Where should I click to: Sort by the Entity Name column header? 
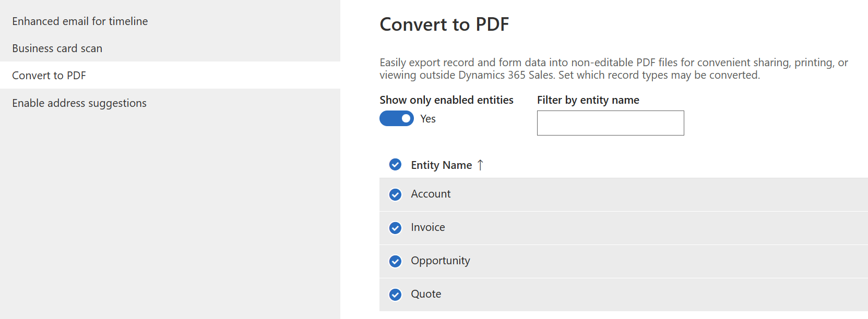click(x=441, y=165)
